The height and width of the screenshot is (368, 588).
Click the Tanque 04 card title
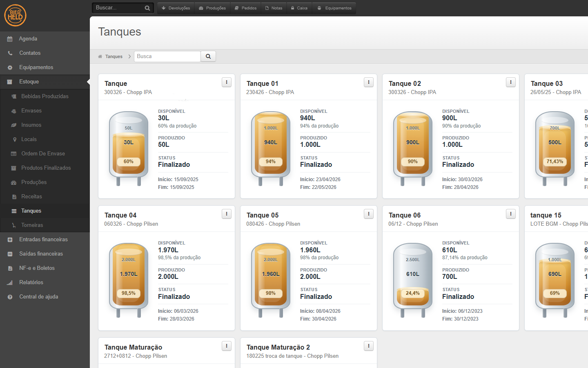[x=120, y=215]
